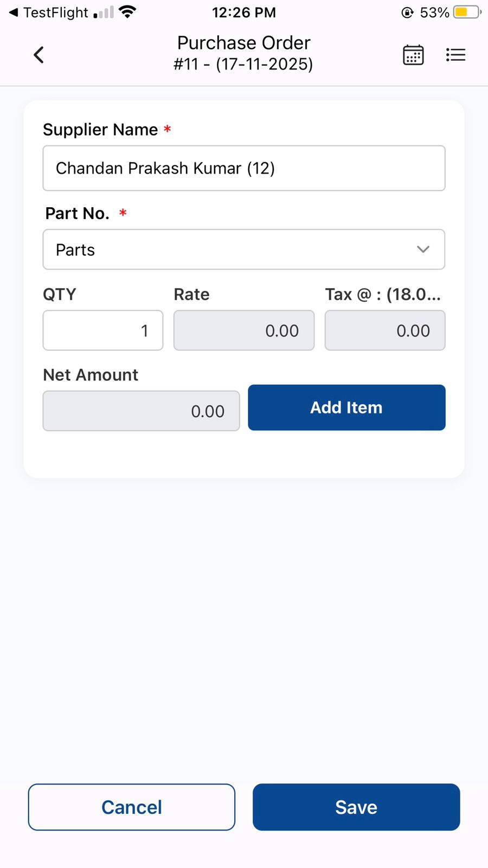Screen dimensions: 488x868
Task: Open the list menu icon
Action: coord(455,55)
